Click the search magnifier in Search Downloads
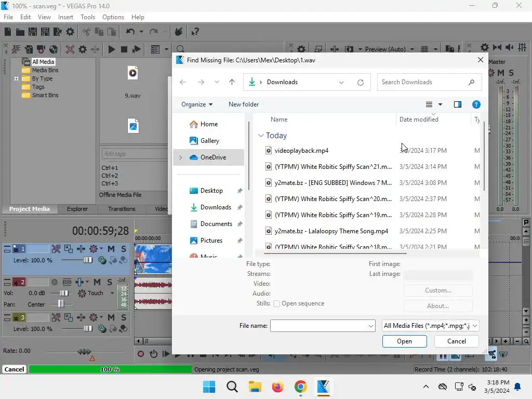Image resolution: width=532 pixels, height=399 pixels. point(471,82)
